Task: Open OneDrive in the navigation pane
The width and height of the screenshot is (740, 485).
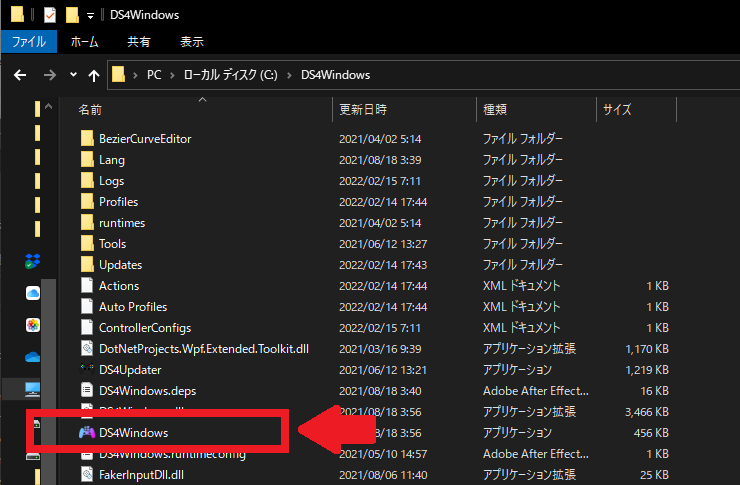Action: [33, 357]
